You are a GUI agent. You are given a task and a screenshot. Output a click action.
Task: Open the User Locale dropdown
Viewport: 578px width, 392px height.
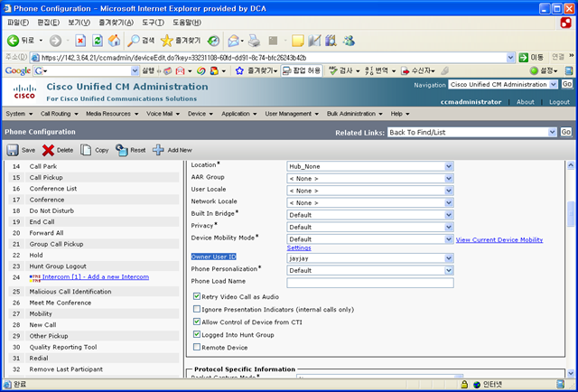tap(370, 191)
